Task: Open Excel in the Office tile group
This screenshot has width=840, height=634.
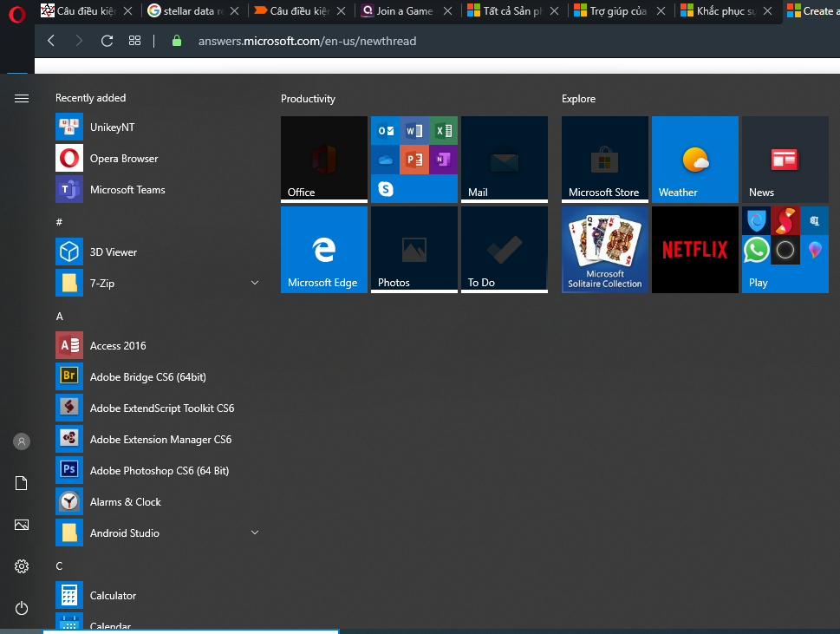Action: click(x=444, y=130)
